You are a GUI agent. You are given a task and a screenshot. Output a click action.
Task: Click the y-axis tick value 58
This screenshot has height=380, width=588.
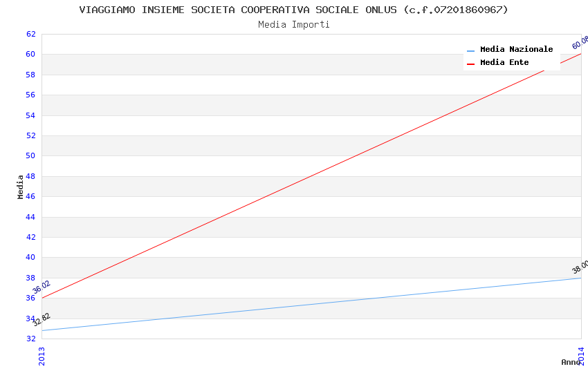(30, 75)
